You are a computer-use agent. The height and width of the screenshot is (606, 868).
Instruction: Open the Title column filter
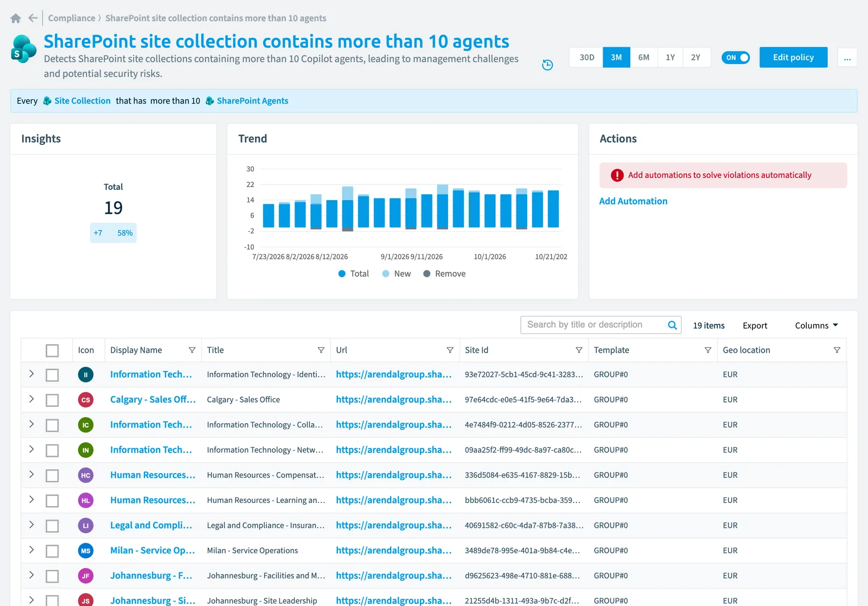tap(321, 350)
